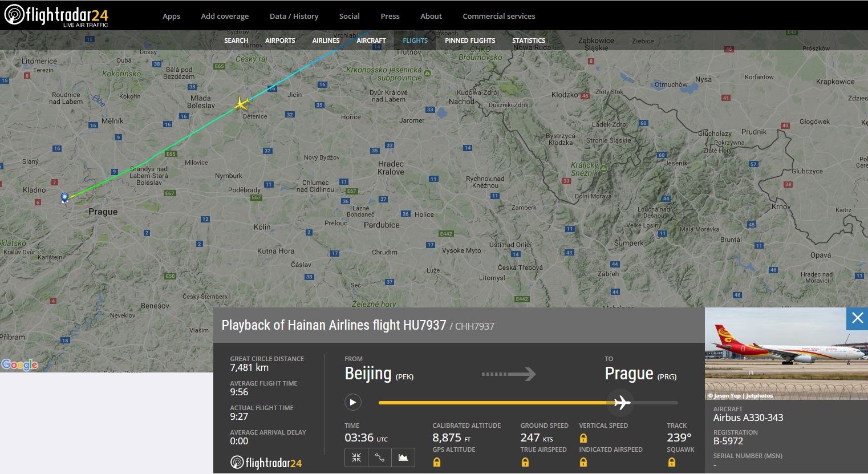Image resolution: width=868 pixels, height=474 pixels.
Task: Open Data / History menu
Action: coord(294,16)
